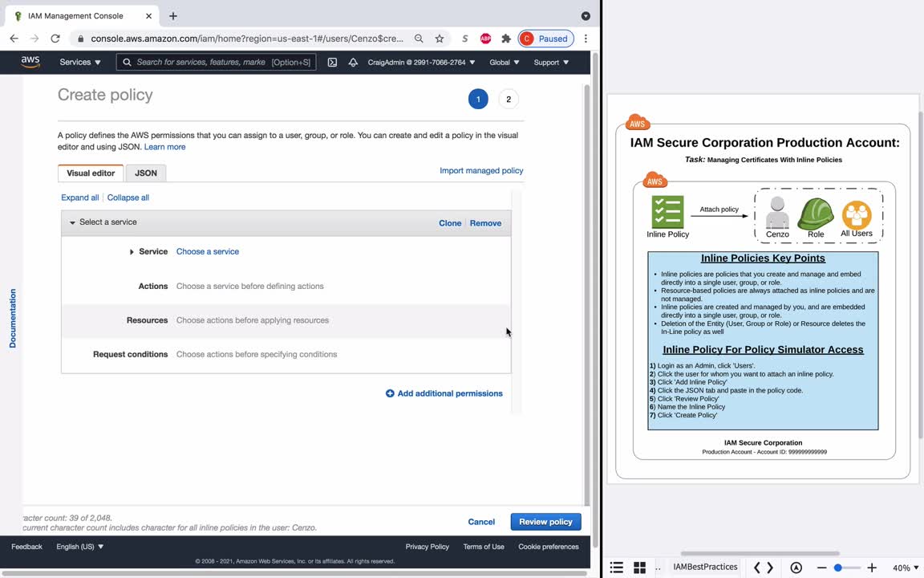Click zoom out minus icon in the IAMBestPractices viewer

click(x=821, y=568)
